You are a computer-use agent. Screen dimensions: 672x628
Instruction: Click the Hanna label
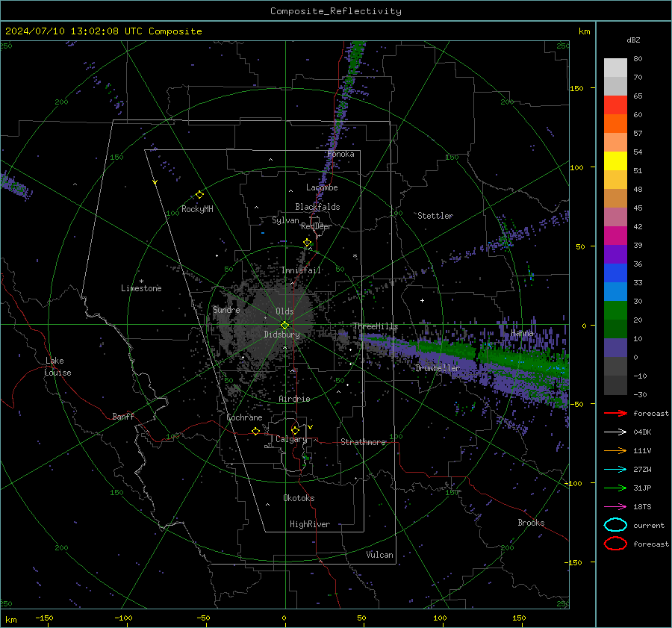(x=522, y=333)
